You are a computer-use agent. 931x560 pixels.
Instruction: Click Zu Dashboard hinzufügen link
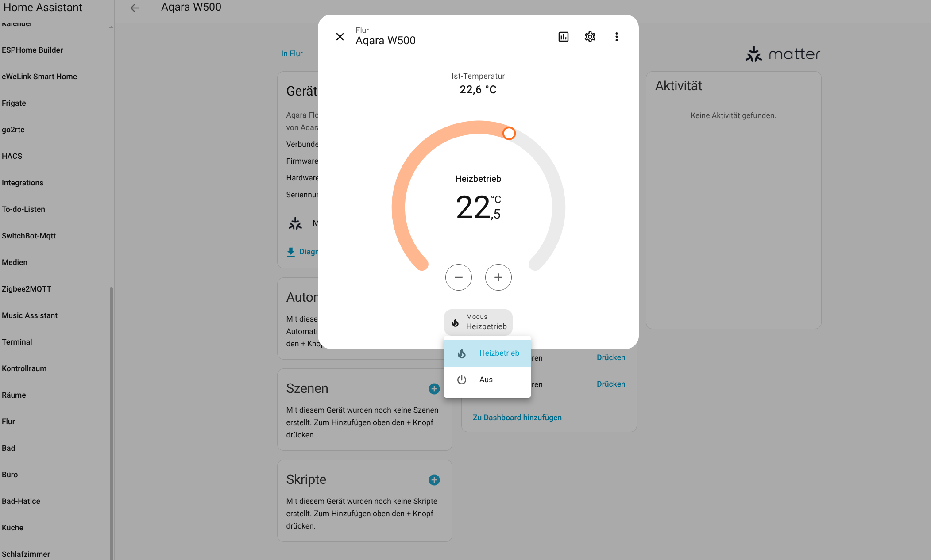(x=517, y=418)
